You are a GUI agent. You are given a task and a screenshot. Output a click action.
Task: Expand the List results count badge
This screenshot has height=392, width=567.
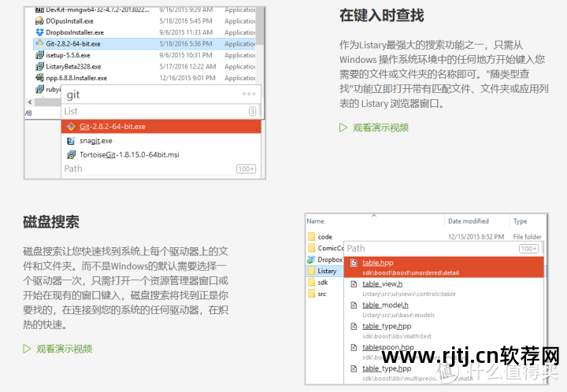[x=252, y=112]
